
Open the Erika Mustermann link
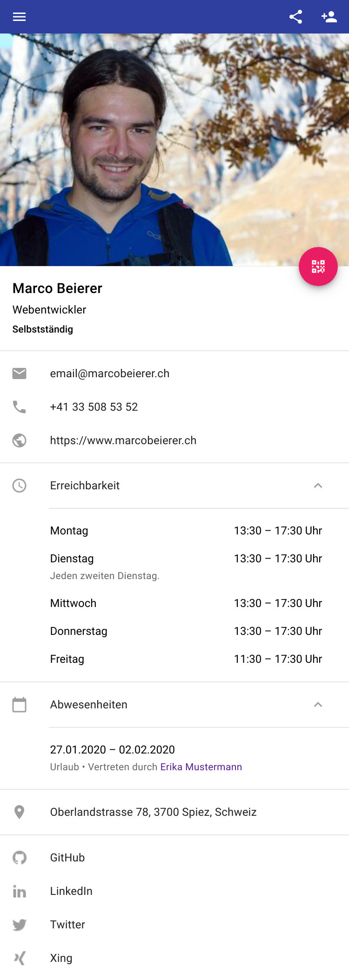pyautogui.click(x=201, y=767)
